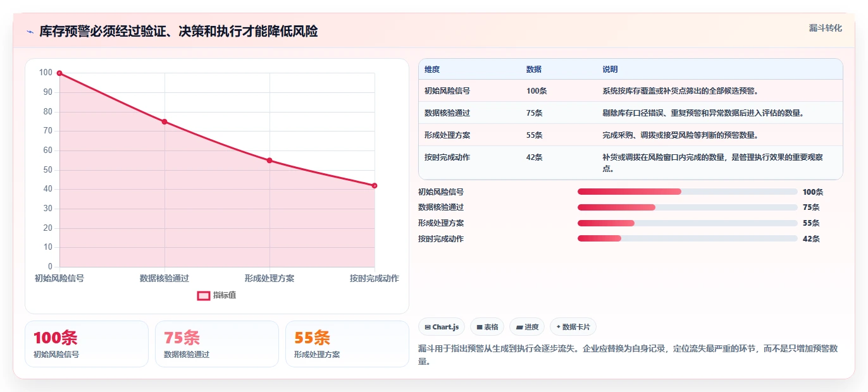
Task: Click the 数据卡片 chip
Action: tap(573, 327)
